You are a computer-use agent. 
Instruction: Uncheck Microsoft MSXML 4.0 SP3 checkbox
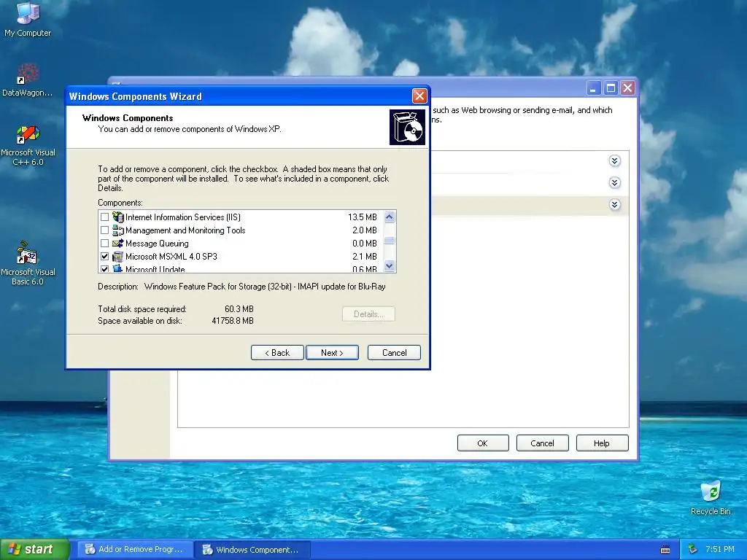pyautogui.click(x=105, y=257)
